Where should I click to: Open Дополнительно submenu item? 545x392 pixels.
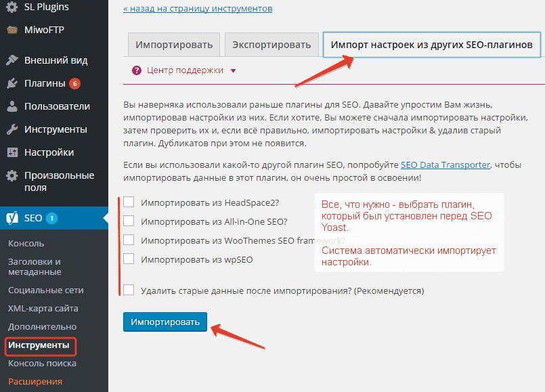pyautogui.click(x=42, y=326)
